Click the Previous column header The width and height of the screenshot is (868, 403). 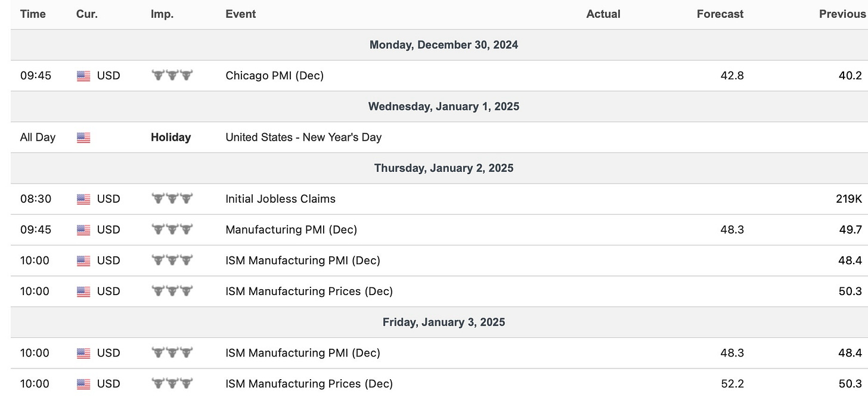842,14
